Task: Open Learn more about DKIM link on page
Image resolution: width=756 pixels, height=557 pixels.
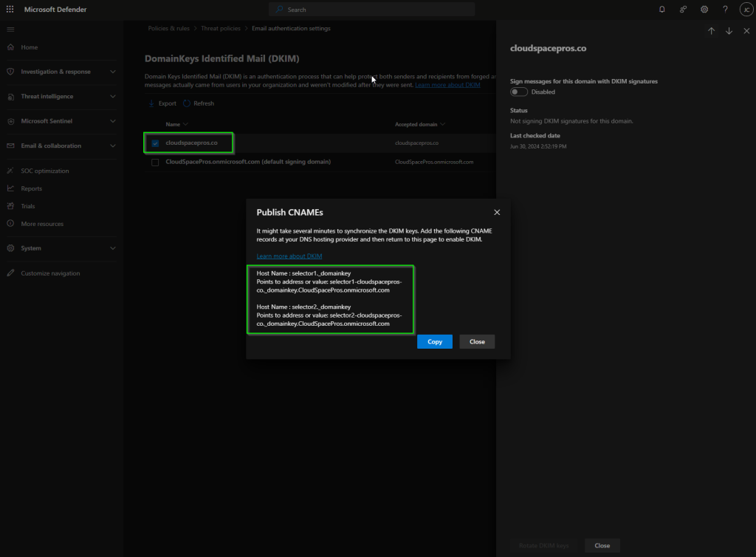Action: pos(447,85)
